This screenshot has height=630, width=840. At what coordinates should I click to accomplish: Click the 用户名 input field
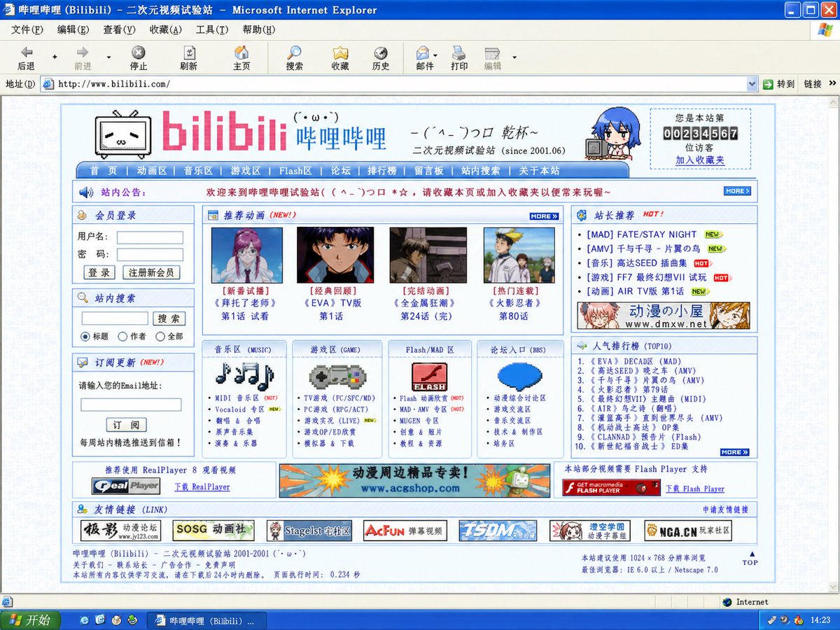tap(150, 237)
